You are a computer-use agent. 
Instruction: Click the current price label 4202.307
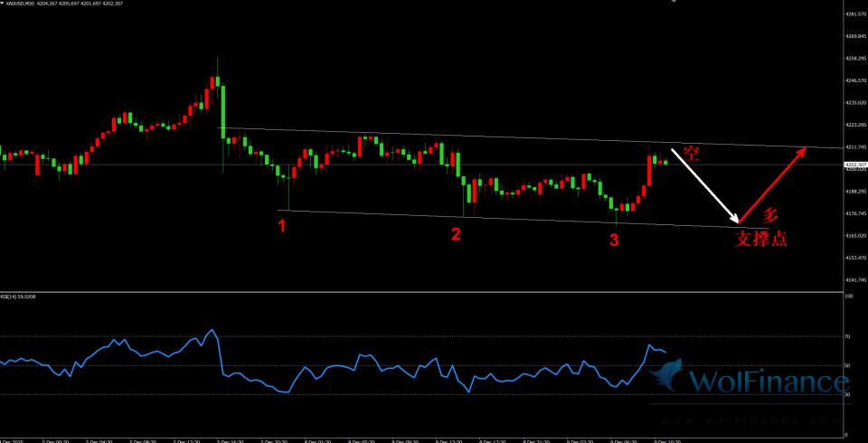click(855, 165)
